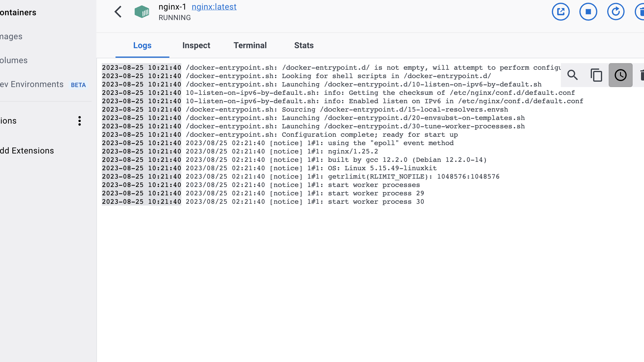Open Volumes in sidebar
Image resolution: width=644 pixels, height=362 pixels.
14,60
